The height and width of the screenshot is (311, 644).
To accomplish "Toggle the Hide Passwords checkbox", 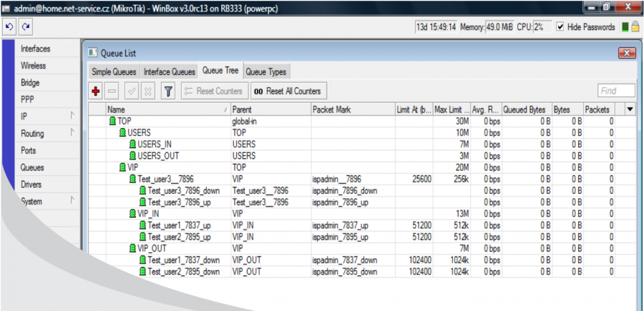I will coord(560,27).
